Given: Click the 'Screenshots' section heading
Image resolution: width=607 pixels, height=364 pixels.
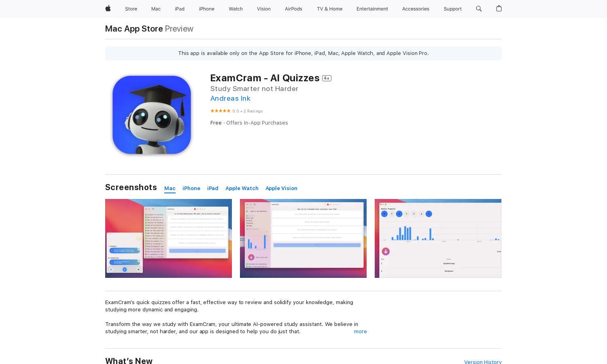Looking at the screenshot, I should (x=131, y=187).
